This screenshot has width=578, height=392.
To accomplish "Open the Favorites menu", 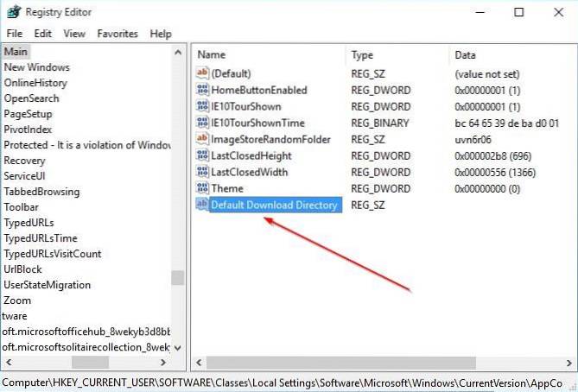I will (x=118, y=34).
